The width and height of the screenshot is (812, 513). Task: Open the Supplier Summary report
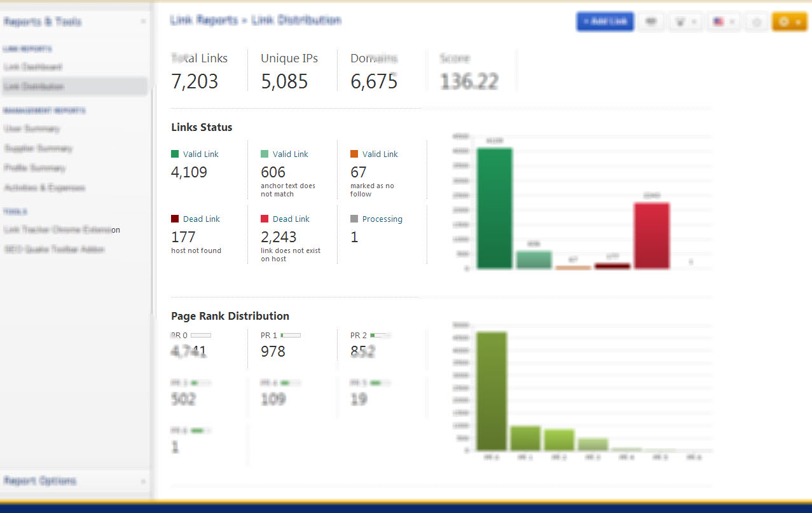click(x=38, y=148)
